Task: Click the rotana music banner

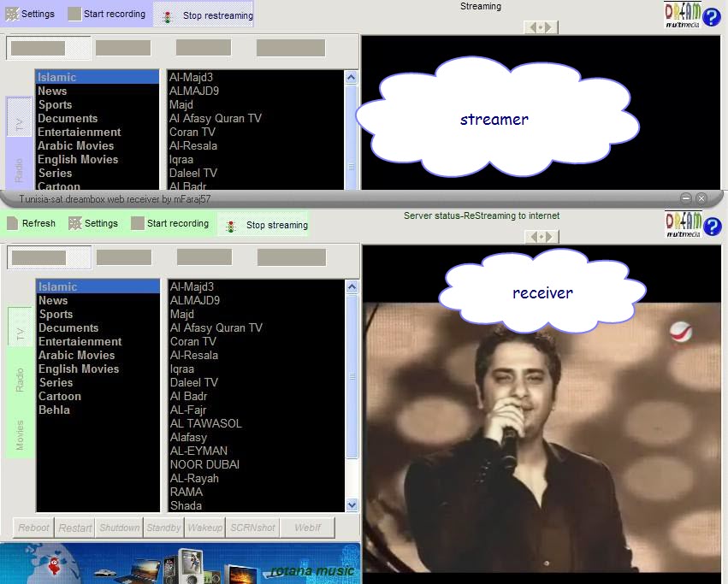Action: (x=181, y=563)
